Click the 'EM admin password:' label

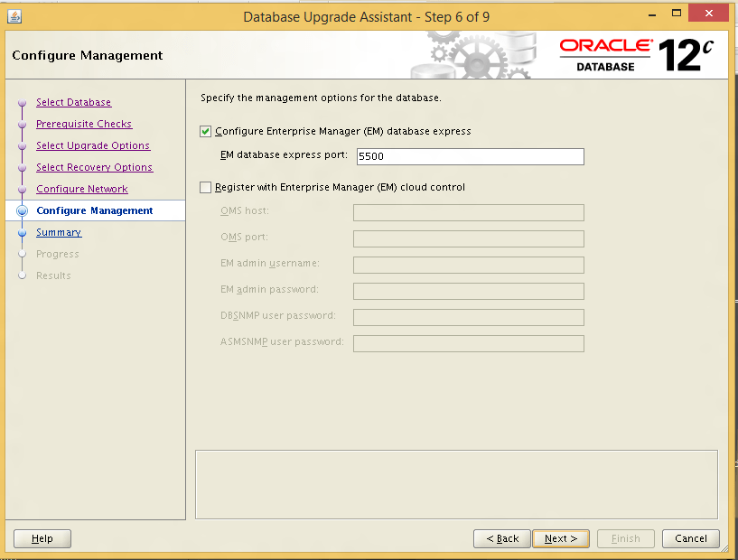click(269, 289)
